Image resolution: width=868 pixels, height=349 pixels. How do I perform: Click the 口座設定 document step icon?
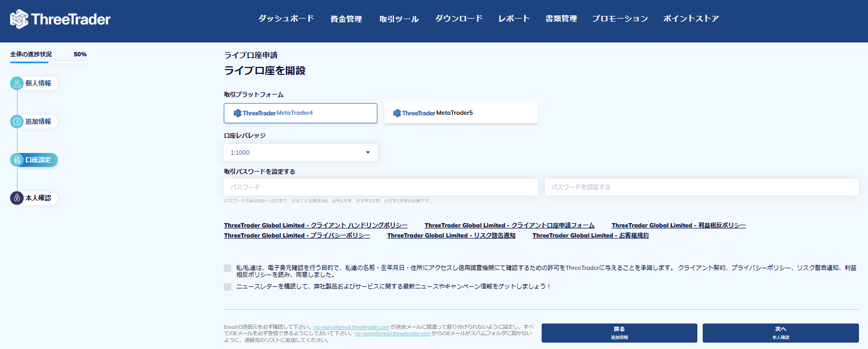click(17, 160)
